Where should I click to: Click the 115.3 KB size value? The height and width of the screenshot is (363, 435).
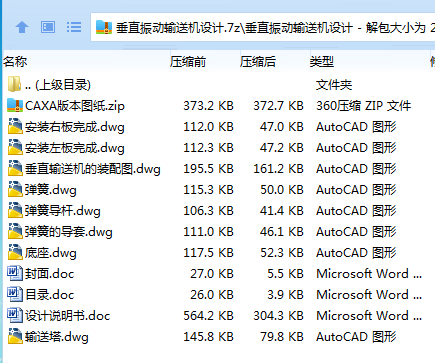(x=208, y=190)
